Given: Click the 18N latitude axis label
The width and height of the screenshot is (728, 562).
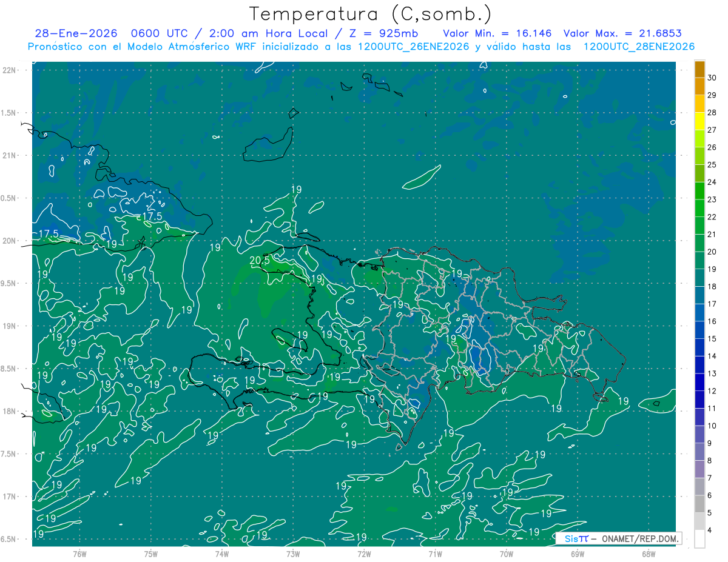Looking at the screenshot, I should click(9, 411).
